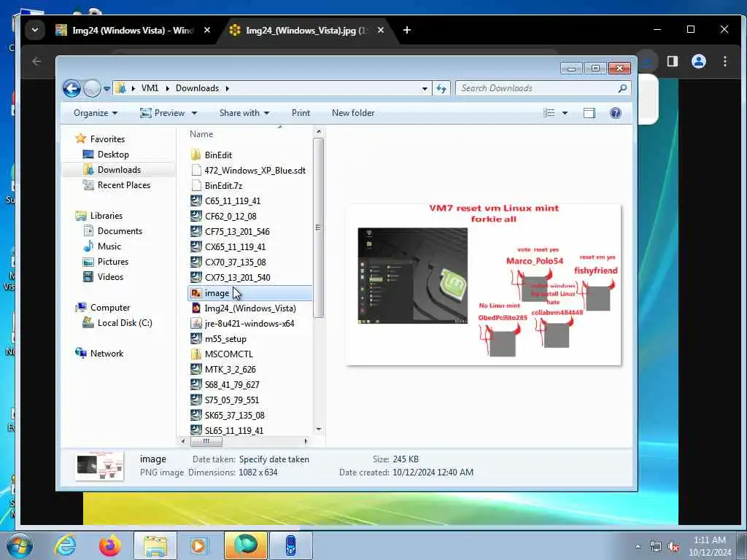Close the Img24_(Windows_Vista).jpg browser tab
Image resolution: width=747 pixels, height=560 pixels.
(381, 30)
